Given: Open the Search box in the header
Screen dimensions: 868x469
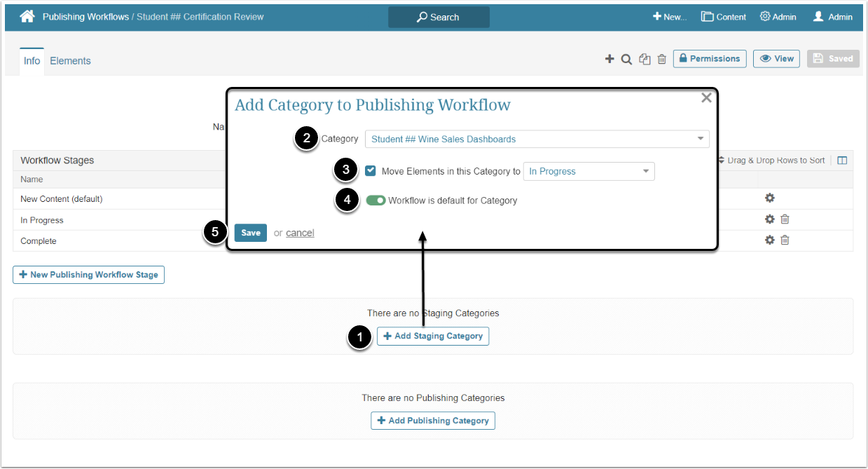Looking at the screenshot, I should click(439, 17).
